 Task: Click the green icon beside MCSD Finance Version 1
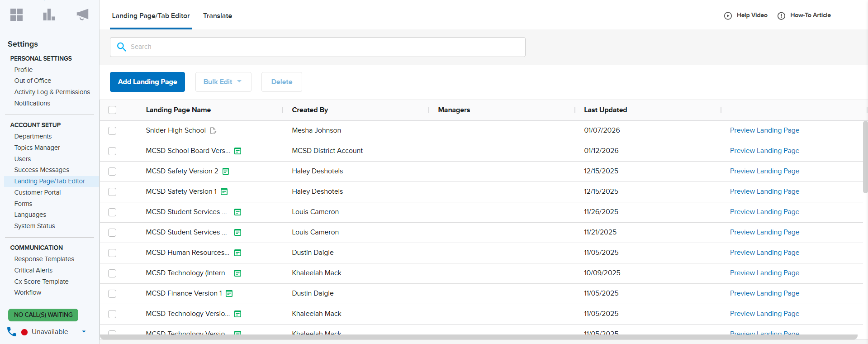pos(229,294)
